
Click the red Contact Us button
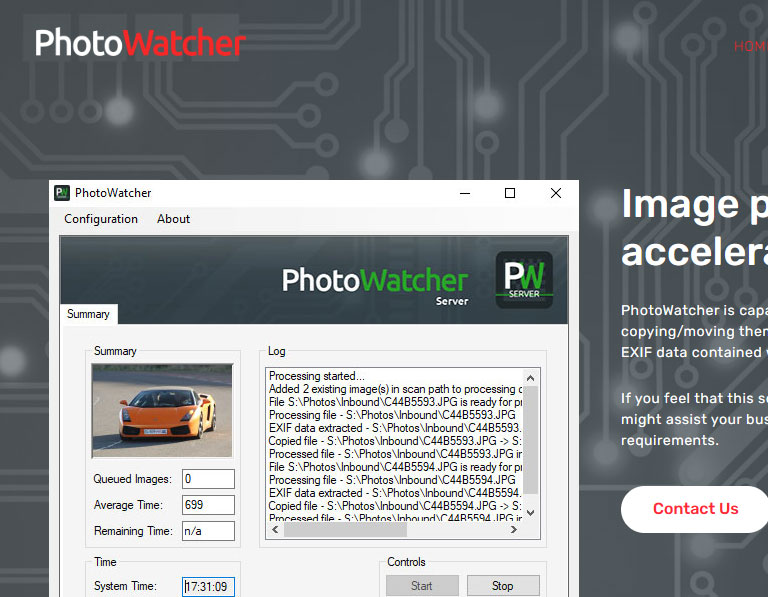pyautogui.click(x=695, y=509)
